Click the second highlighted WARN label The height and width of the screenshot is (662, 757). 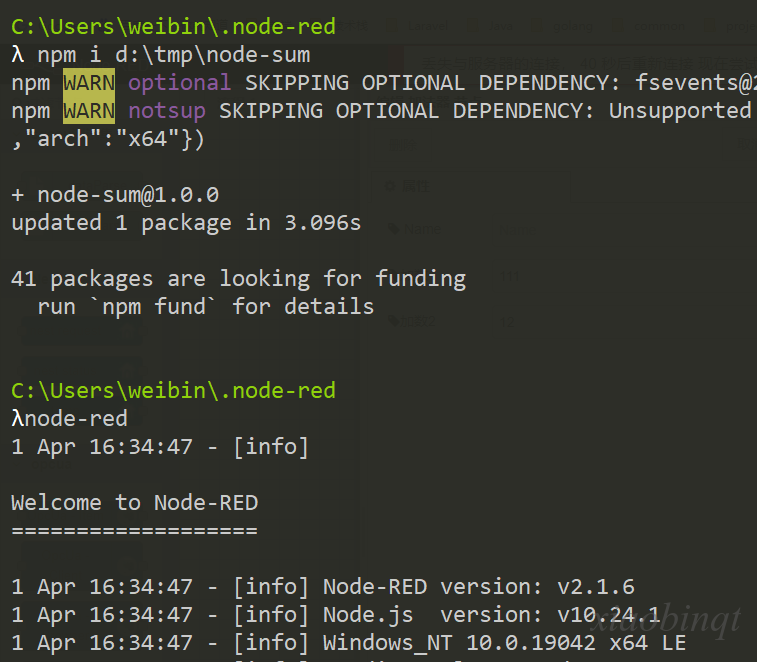(x=89, y=111)
